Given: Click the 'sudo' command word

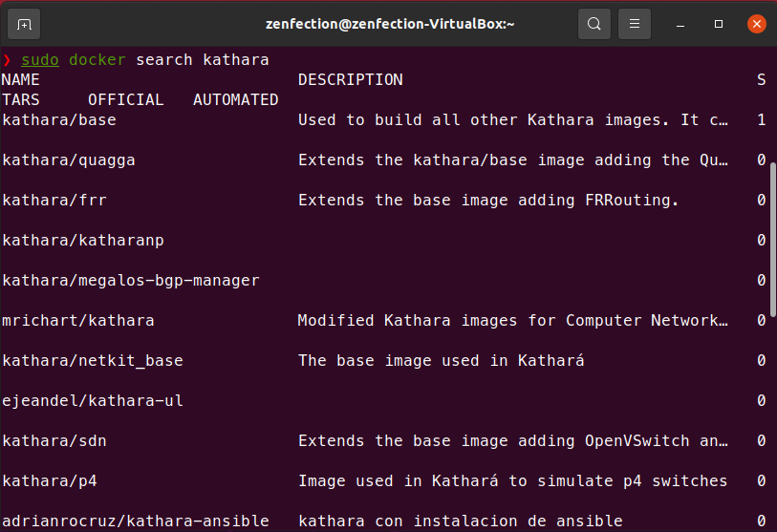Looking at the screenshot, I should (x=40, y=60).
